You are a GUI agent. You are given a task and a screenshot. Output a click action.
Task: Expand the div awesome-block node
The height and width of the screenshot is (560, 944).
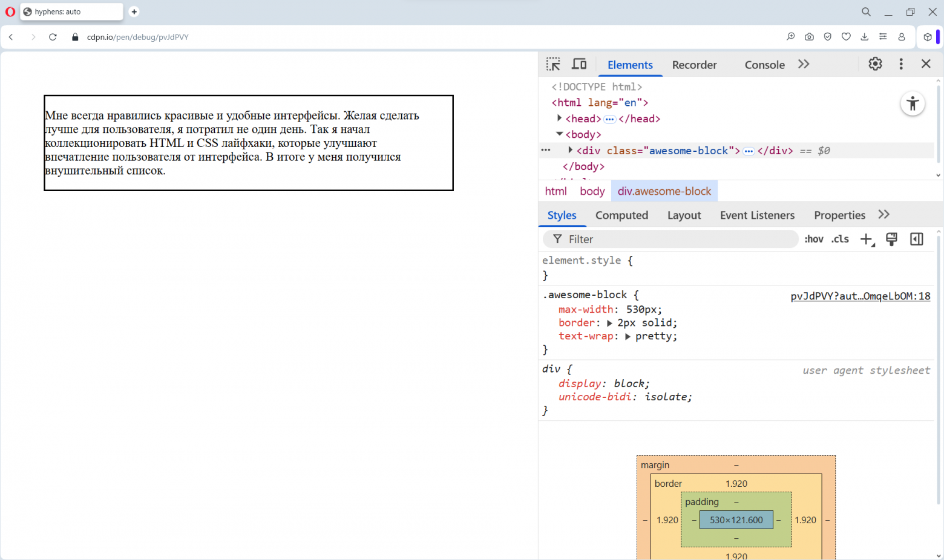[x=570, y=150]
